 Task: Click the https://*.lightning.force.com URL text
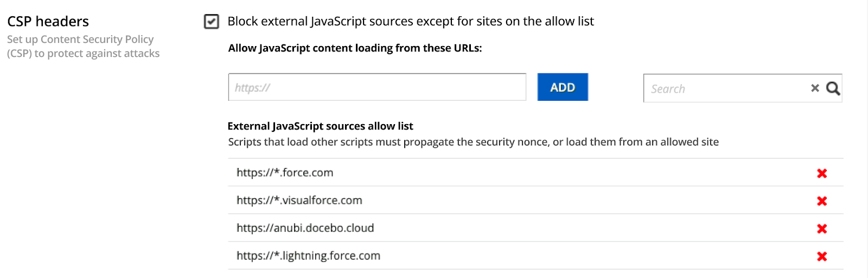308,256
